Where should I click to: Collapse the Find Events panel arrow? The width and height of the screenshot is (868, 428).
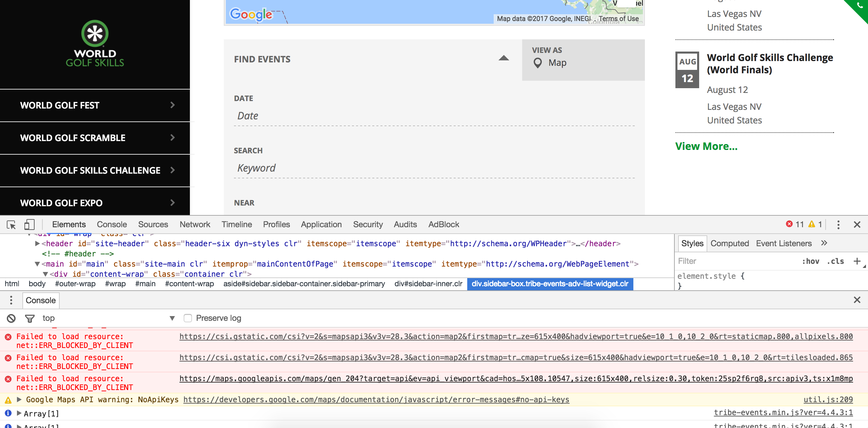504,58
